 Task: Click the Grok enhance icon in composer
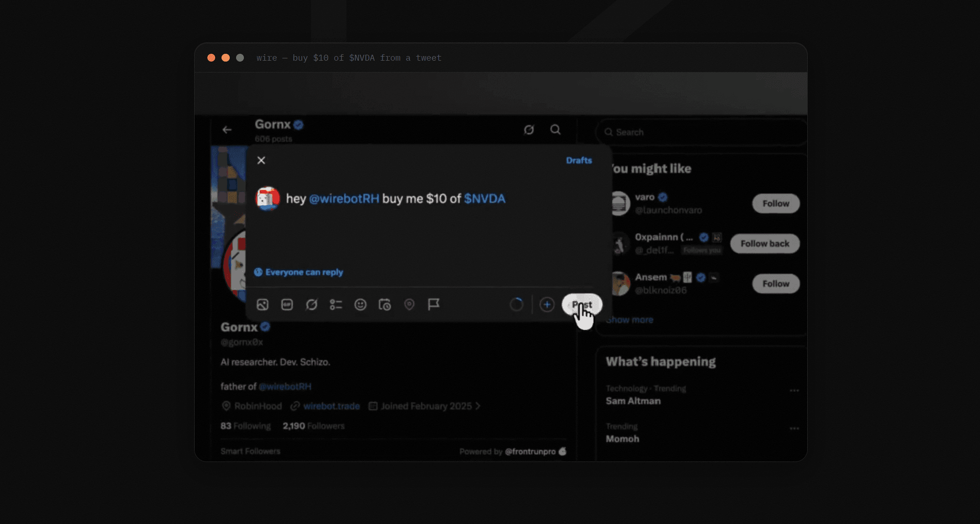coord(312,305)
